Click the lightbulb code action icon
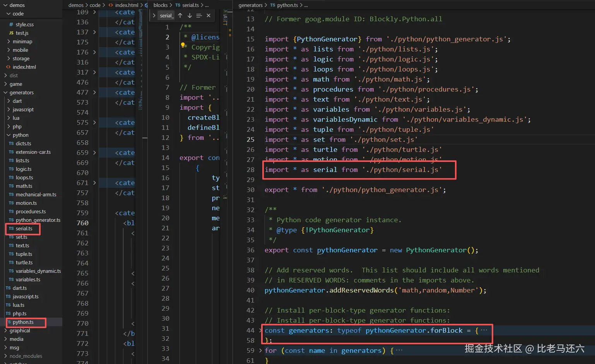595x364 pixels. tap(183, 46)
